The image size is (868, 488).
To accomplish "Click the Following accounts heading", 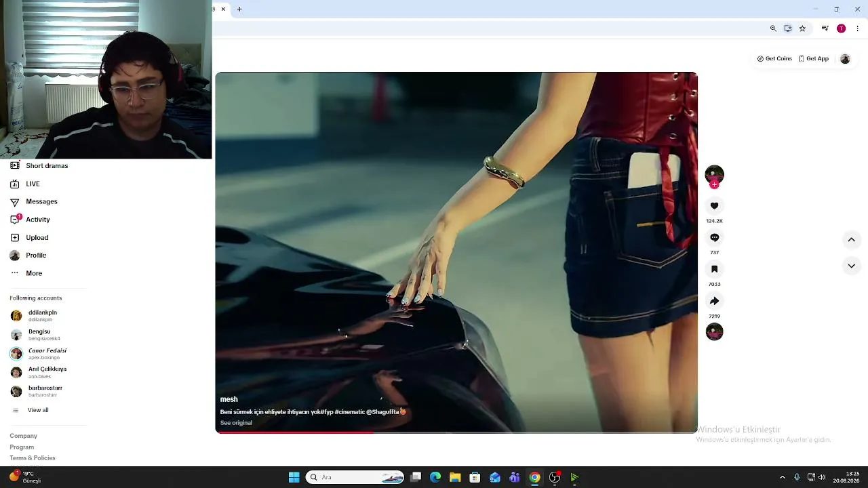I will [35, 298].
